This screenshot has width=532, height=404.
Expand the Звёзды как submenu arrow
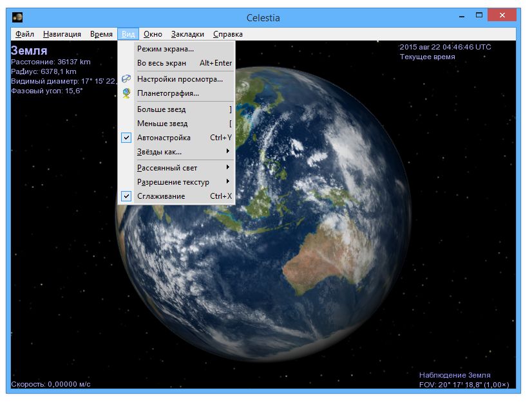point(228,151)
